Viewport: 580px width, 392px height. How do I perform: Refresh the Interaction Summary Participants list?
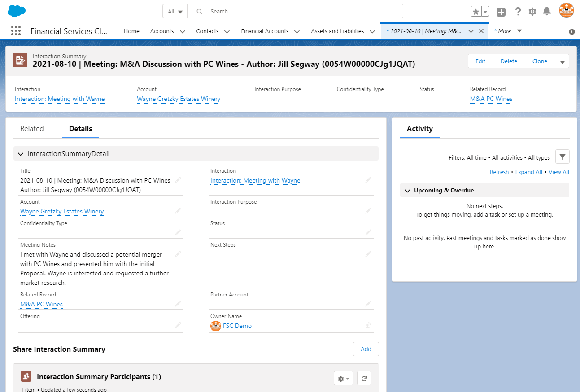(364, 378)
